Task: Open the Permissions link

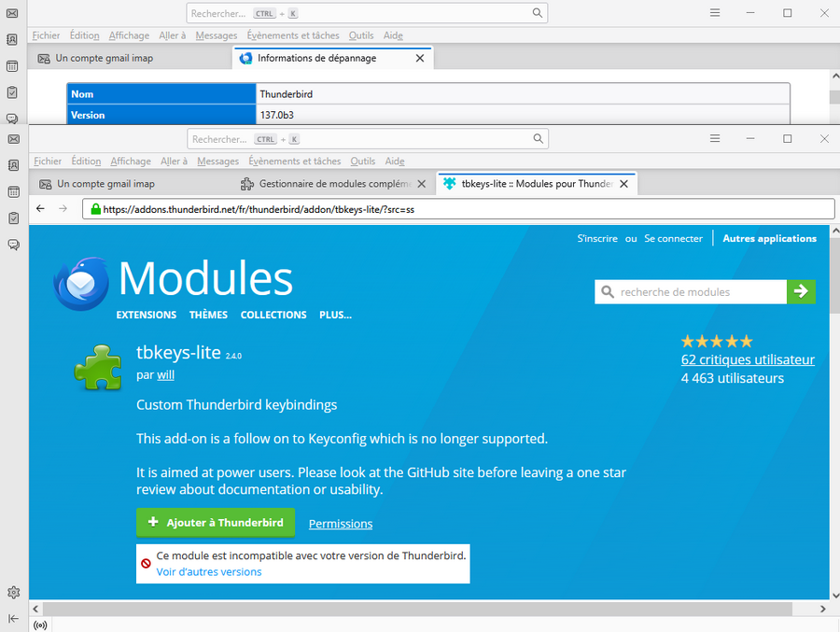Action: [341, 524]
